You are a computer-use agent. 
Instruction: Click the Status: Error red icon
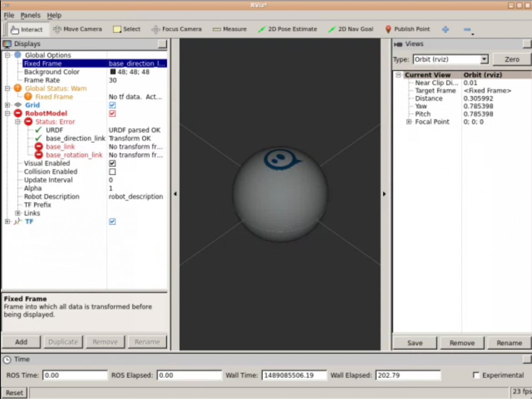pyautogui.click(x=28, y=121)
